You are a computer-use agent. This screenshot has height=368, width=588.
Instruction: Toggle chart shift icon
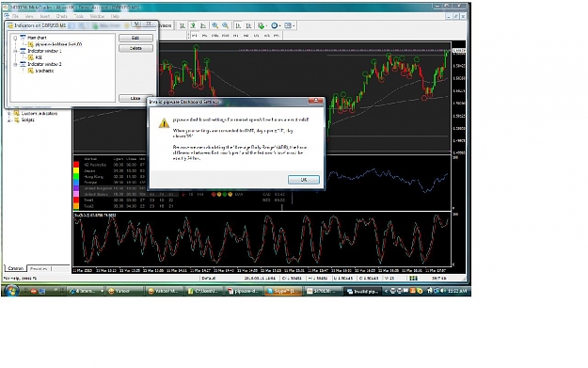coord(248,25)
